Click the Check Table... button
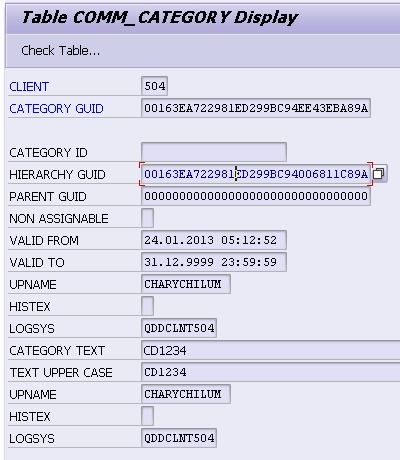This screenshot has height=460, width=400. [60, 51]
